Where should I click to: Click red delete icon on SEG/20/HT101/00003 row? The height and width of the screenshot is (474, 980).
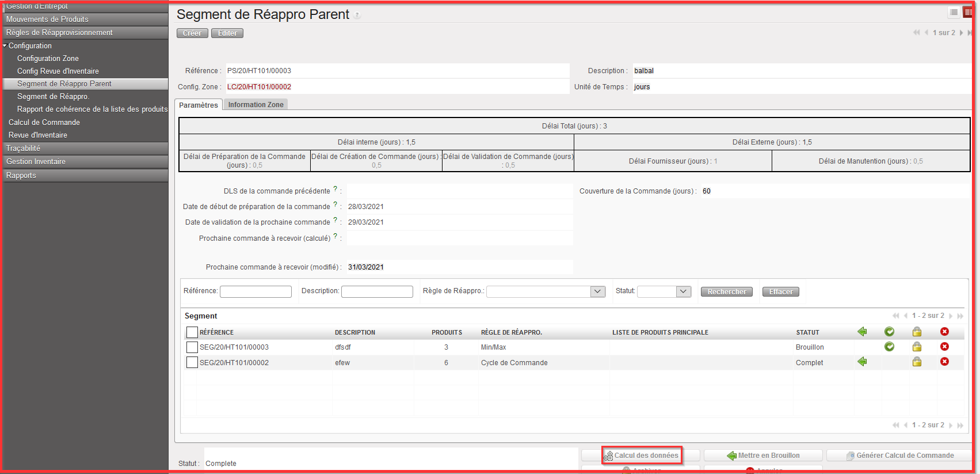(x=944, y=347)
